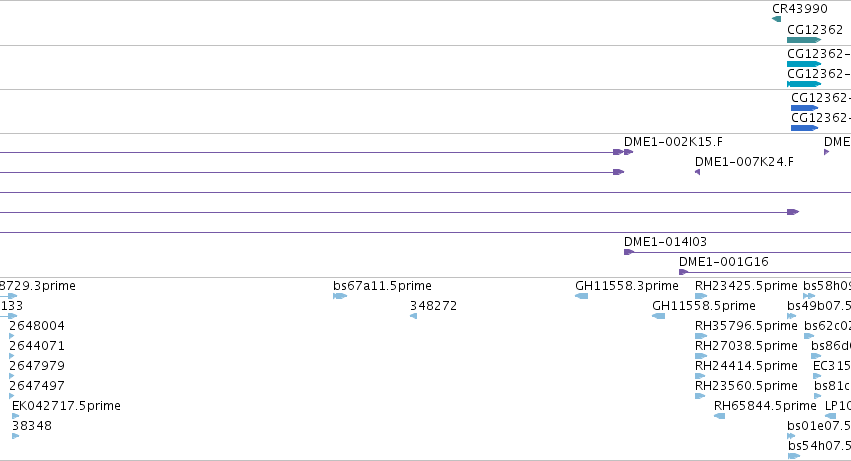Open the 2647979 feature label
The width and height of the screenshot is (851, 461).
(37, 366)
